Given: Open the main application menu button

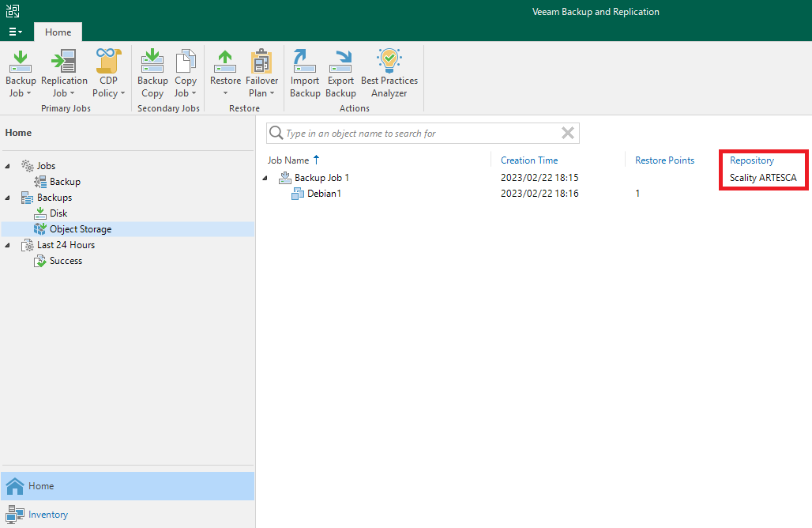Looking at the screenshot, I should tap(16, 32).
